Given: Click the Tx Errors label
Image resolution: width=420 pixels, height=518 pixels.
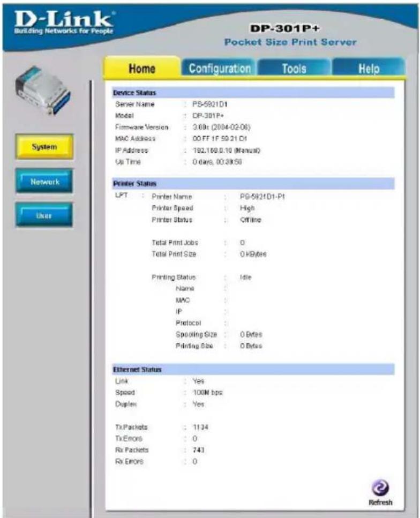Looking at the screenshot, I should (x=129, y=439).
